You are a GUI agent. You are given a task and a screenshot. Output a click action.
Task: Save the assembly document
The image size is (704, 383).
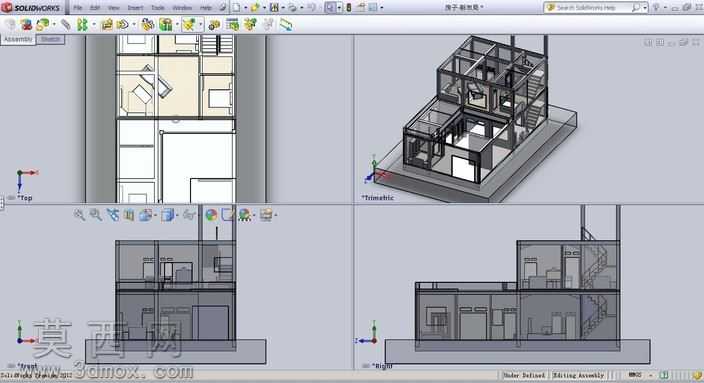pos(274,8)
